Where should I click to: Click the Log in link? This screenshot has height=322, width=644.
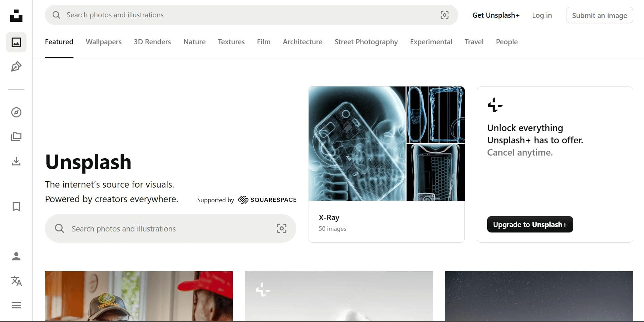tap(542, 15)
